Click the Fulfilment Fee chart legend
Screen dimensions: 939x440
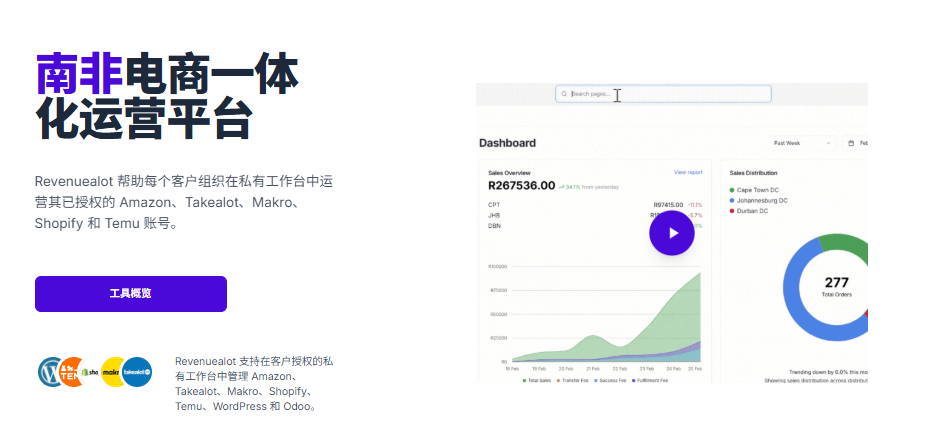650,380
